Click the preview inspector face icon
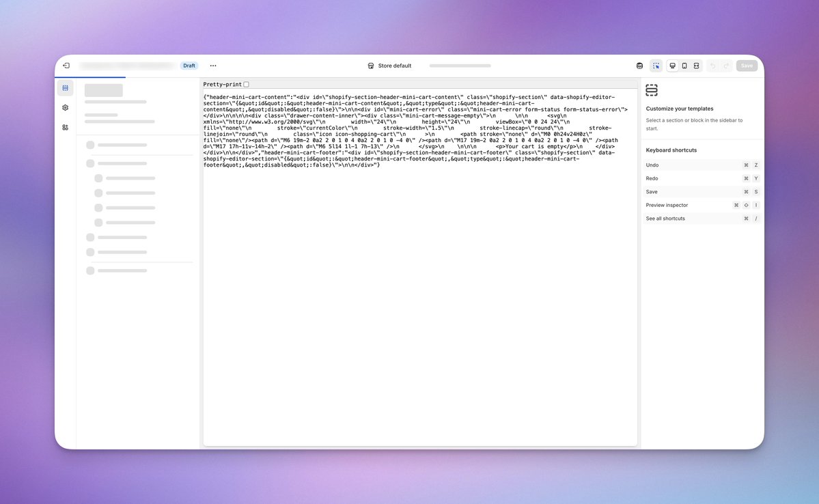Viewport: 819px width, 504px height. click(x=640, y=66)
